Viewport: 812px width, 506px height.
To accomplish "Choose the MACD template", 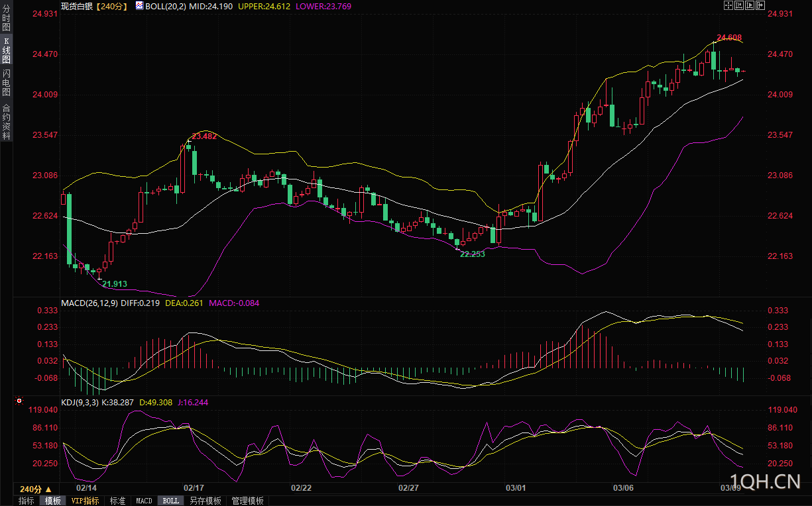I will point(144,501).
